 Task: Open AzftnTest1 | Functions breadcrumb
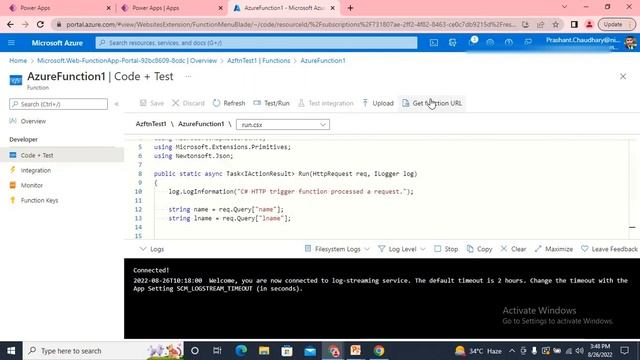click(259, 60)
